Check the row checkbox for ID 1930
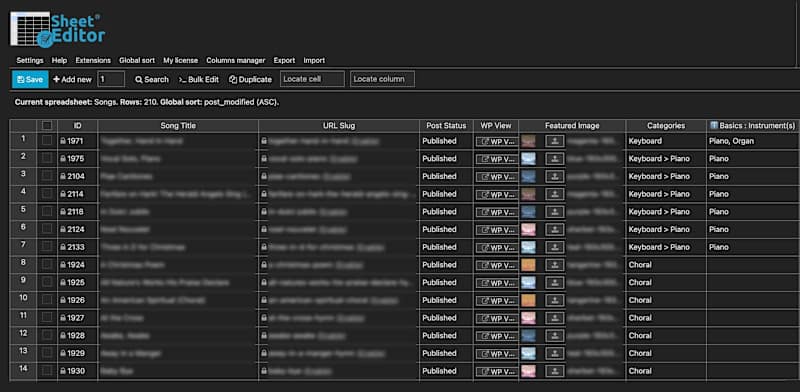 [47, 371]
